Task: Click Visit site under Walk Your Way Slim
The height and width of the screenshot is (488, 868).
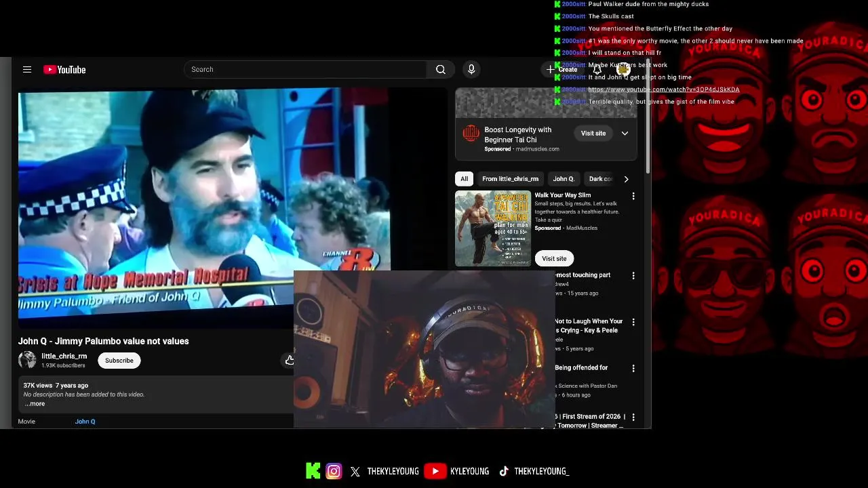Action: click(x=554, y=258)
